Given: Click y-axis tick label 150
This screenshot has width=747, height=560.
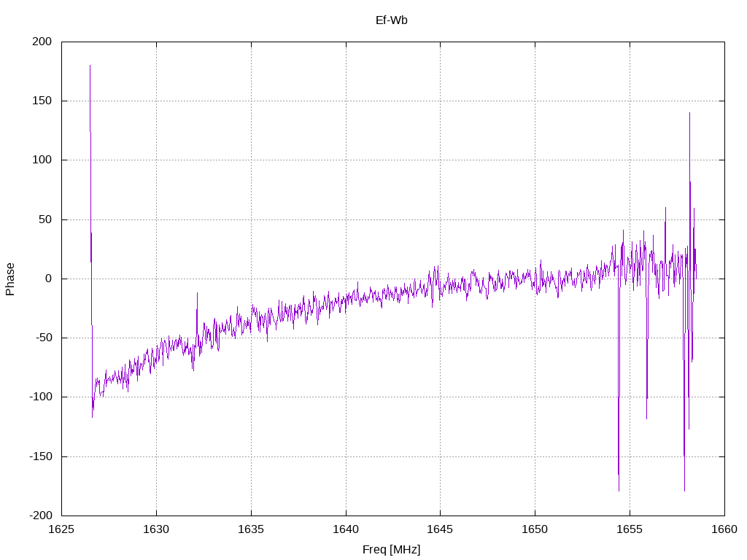Looking at the screenshot, I should tap(42, 101).
